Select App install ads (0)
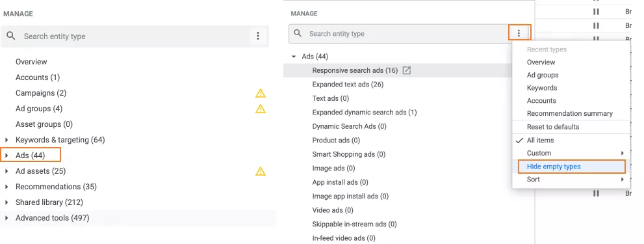 [340, 182]
